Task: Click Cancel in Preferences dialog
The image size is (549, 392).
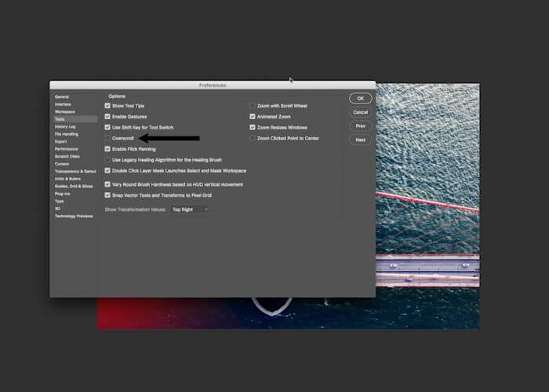Action: [361, 112]
